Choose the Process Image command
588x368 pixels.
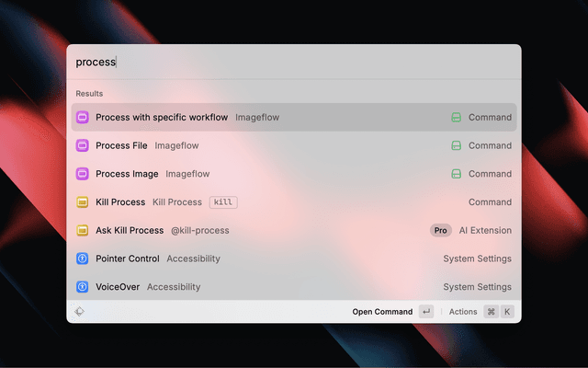point(127,174)
